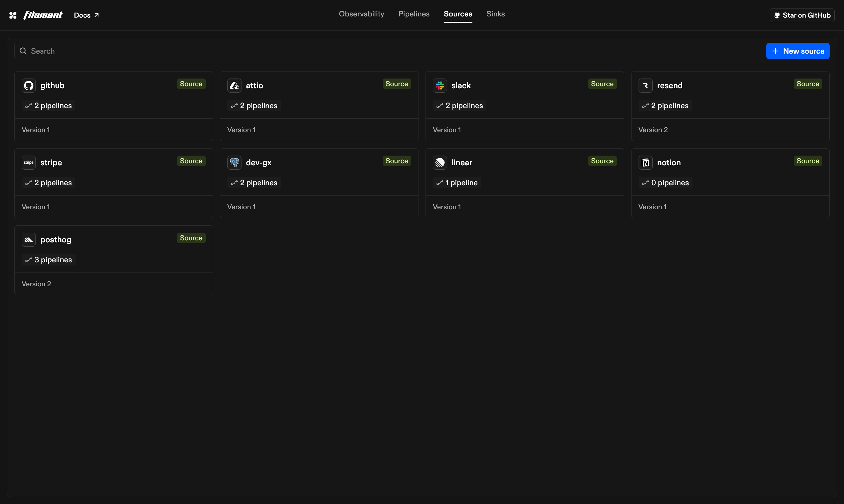This screenshot has width=844, height=504.
Task: Click the filament wordmark
Action: (43, 15)
